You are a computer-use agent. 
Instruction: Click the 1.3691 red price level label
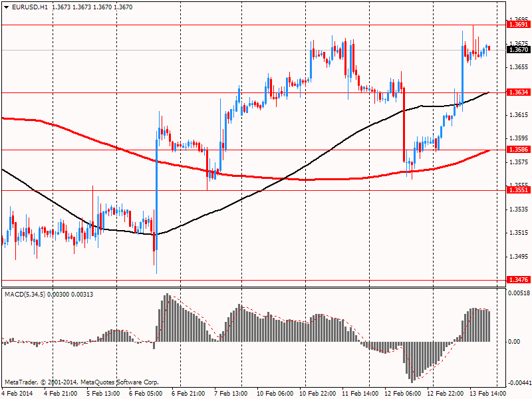(x=518, y=25)
